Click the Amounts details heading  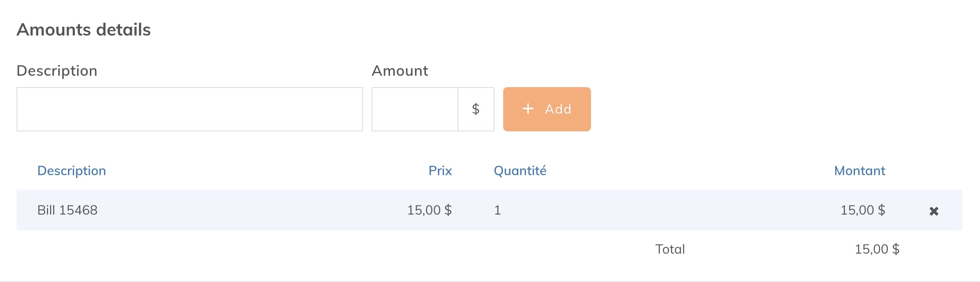tap(83, 29)
